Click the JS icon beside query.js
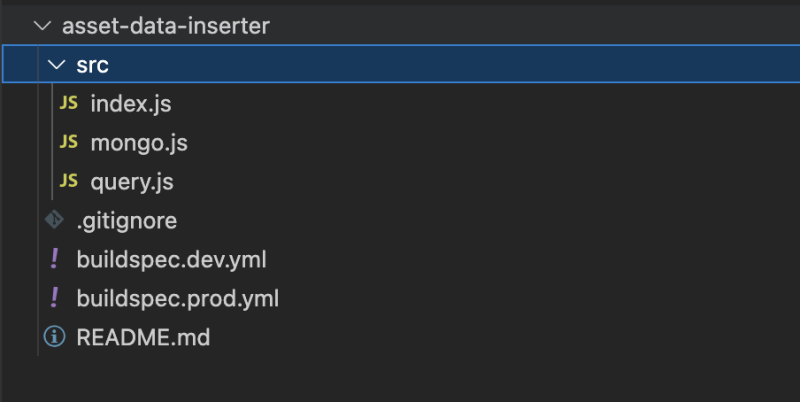This screenshot has height=402, width=800. (x=69, y=181)
